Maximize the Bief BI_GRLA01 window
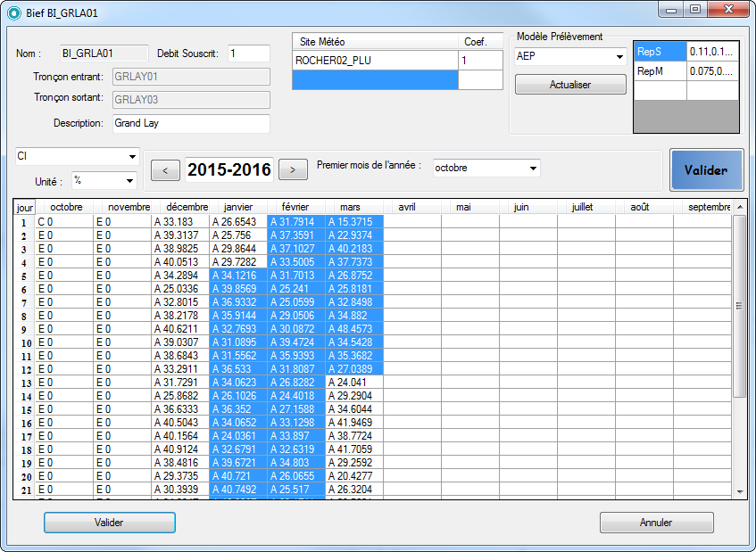Image resolution: width=756 pixels, height=552 pixels. (x=694, y=9)
